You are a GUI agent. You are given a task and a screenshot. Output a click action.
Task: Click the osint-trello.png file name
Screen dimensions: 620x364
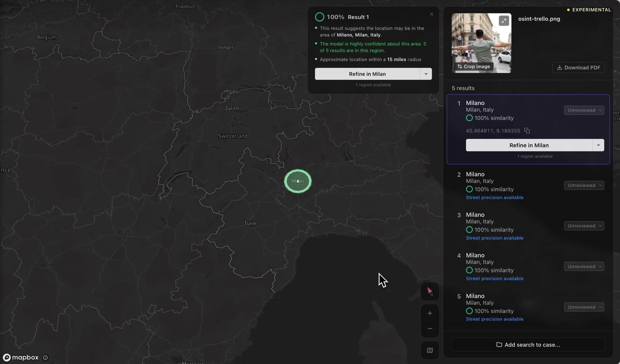(539, 19)
